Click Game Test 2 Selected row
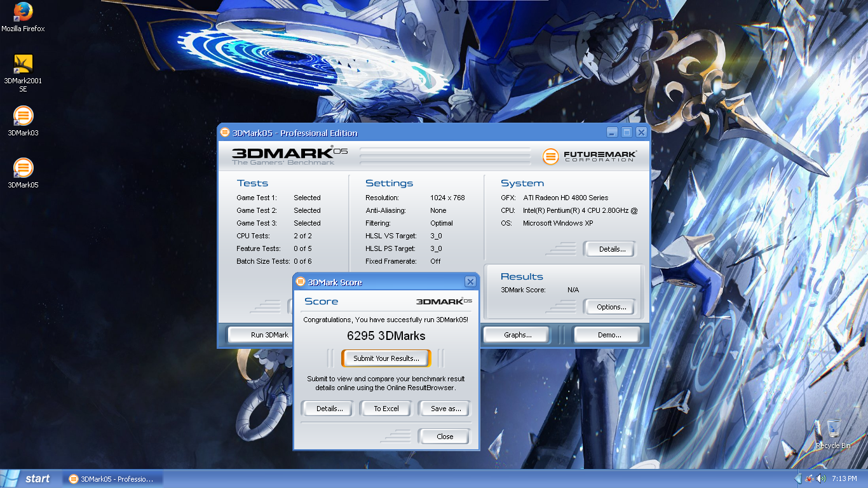 coord(278,210)
